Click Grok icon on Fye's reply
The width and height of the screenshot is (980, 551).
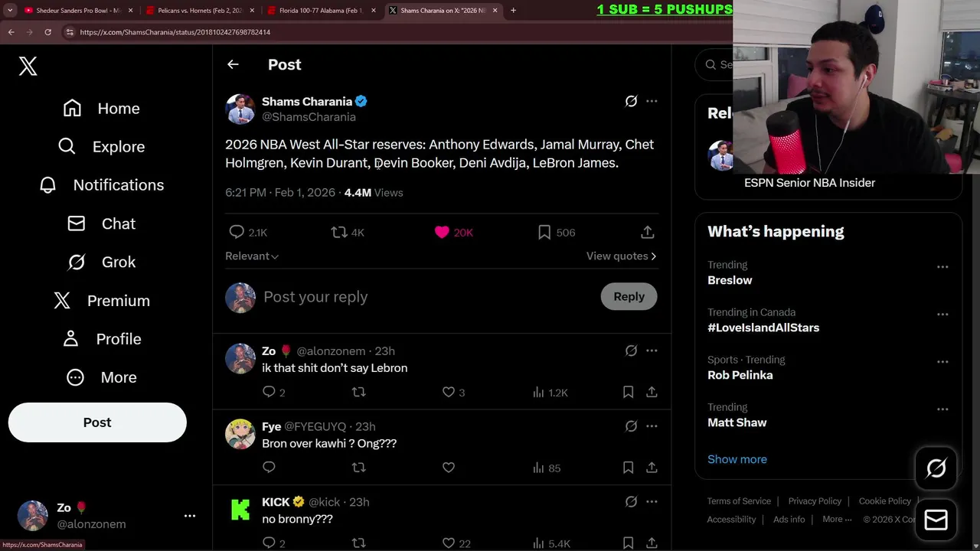[631, 426]
